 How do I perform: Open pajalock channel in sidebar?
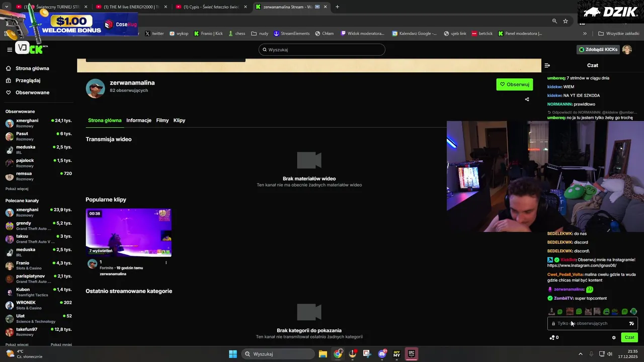click(x=39, y=163)
